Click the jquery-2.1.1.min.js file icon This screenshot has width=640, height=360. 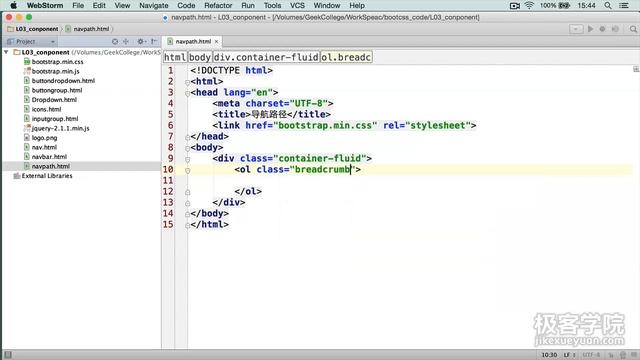(x=27, y=128)
